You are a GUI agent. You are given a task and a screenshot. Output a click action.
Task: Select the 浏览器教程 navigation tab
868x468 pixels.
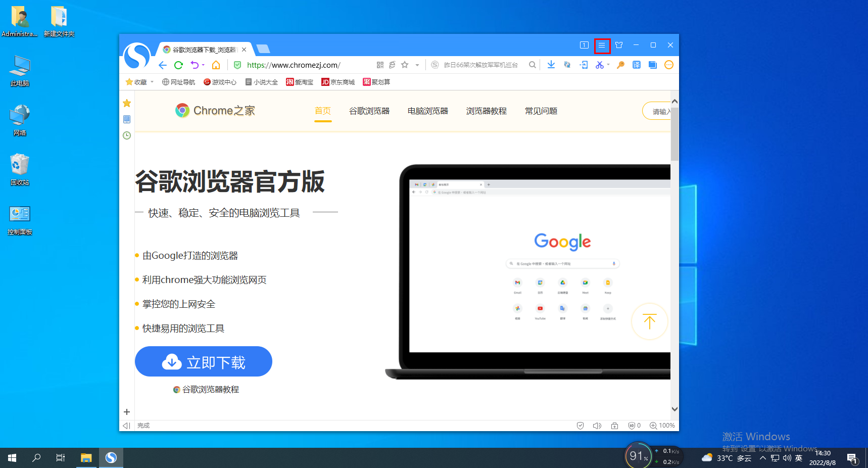pos(486,111)
